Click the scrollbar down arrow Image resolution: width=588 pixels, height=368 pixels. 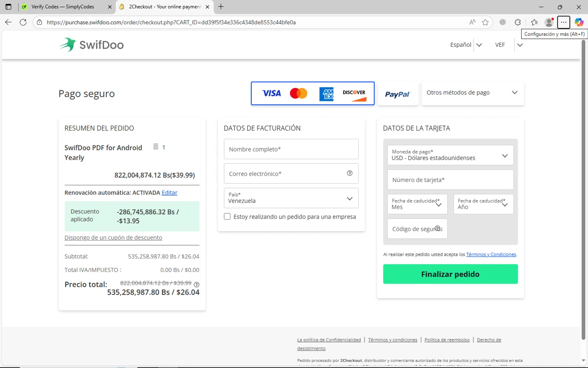(x=584, y=361)
